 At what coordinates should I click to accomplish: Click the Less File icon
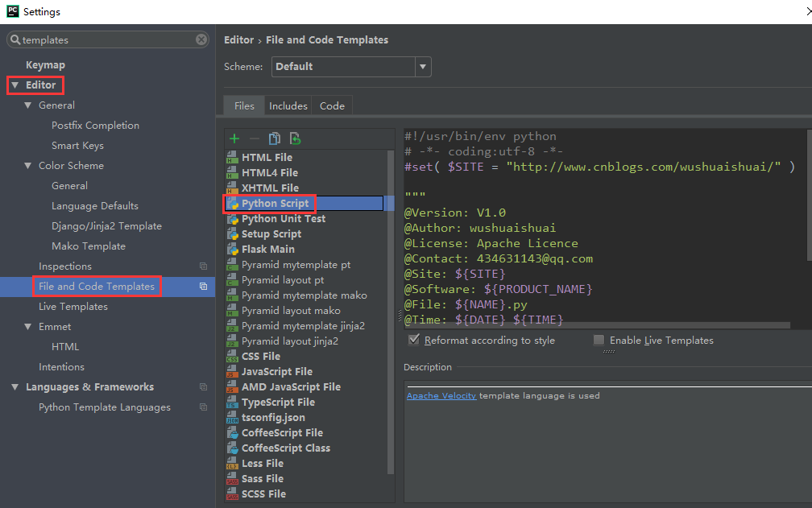pos(233,464)
